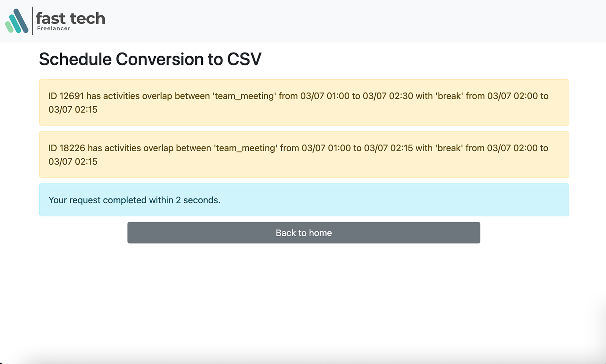606x364 pixels.
Task: Click the "fast tech" wordmark text
Action: 71,18
